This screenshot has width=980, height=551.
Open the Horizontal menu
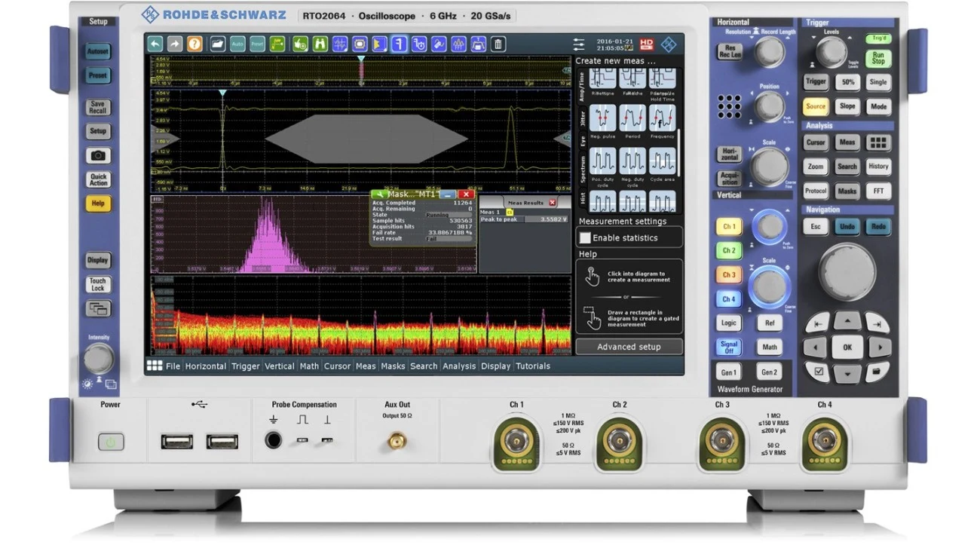(x=206, y=366)
